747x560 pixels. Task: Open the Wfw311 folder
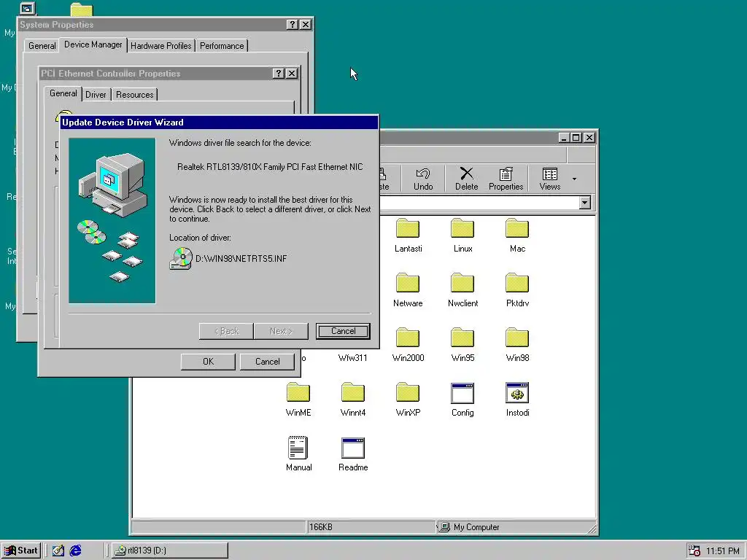tap(353, 357)
